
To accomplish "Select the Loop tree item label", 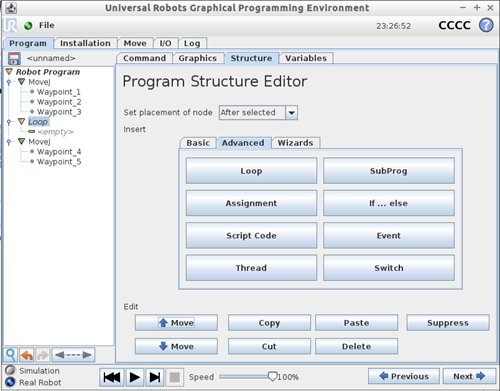I will click(x=38, y=122).
